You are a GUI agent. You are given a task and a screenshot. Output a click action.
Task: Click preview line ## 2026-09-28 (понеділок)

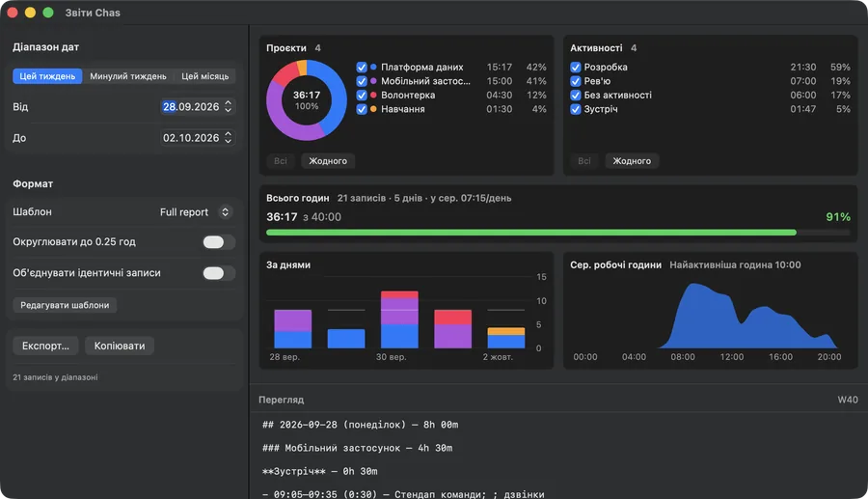tap(361, 425)
